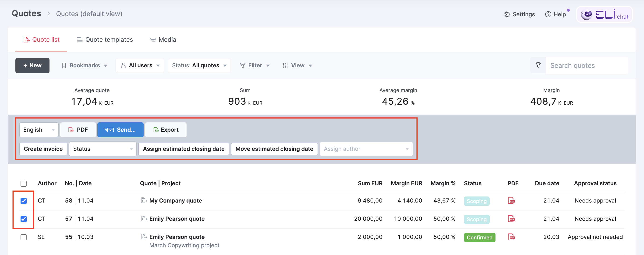Click Assign estimated closing date button
The height and width of the screenshot is (255, 644).
click(184, 149)
